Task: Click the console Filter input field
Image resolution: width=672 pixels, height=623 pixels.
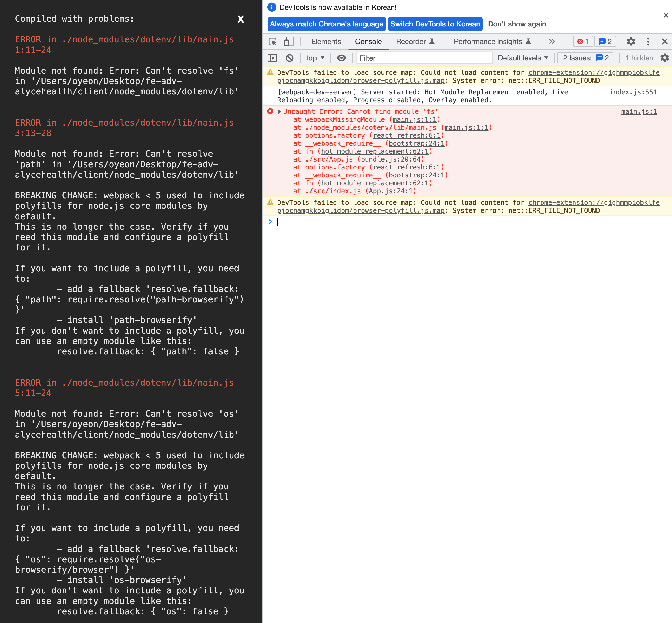Action: click(425, 58)
